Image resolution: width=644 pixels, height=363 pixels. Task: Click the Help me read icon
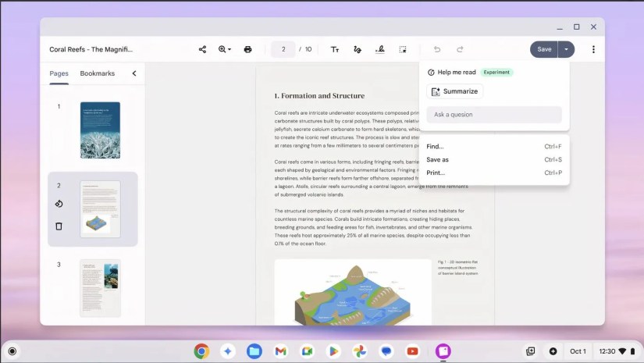point(431,73)
